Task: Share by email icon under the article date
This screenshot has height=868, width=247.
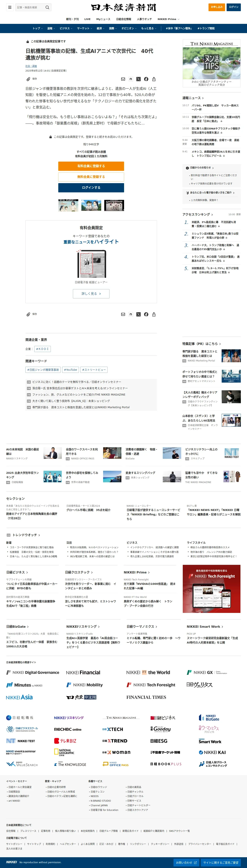Action: [123, 79]
